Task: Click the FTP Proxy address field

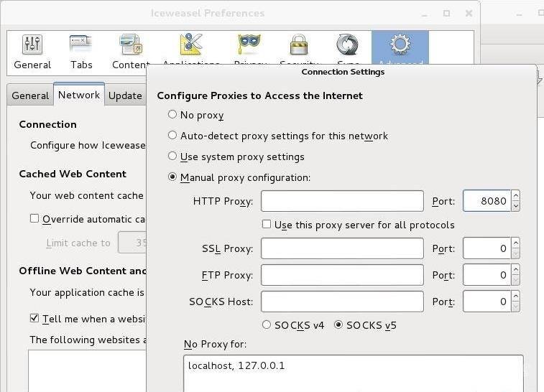Action: pos(342,275)
